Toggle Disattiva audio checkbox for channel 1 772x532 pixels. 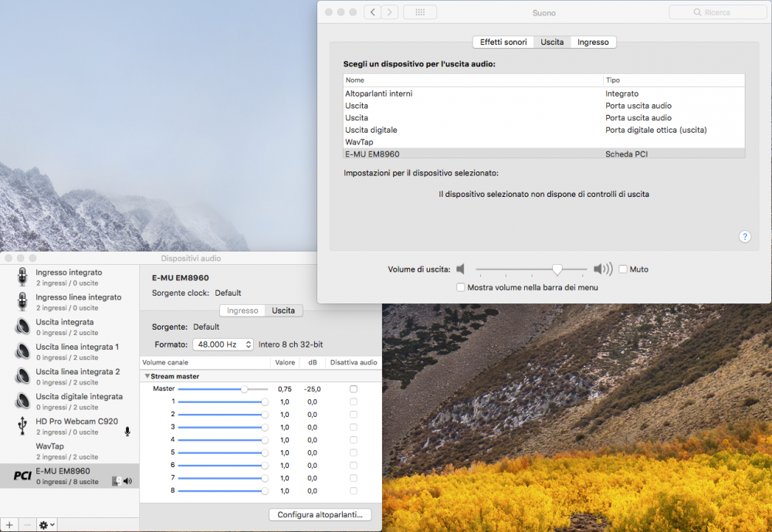click(x=354, y=402)
